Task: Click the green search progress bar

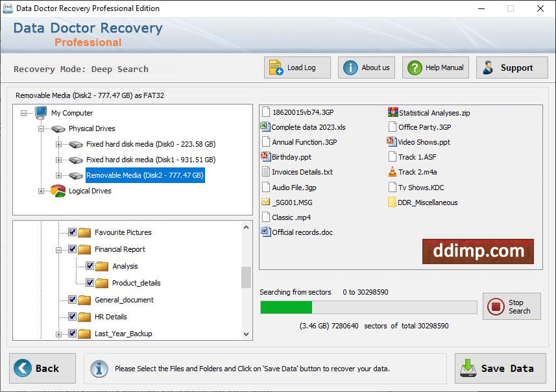Action: (x=285, y=306)
